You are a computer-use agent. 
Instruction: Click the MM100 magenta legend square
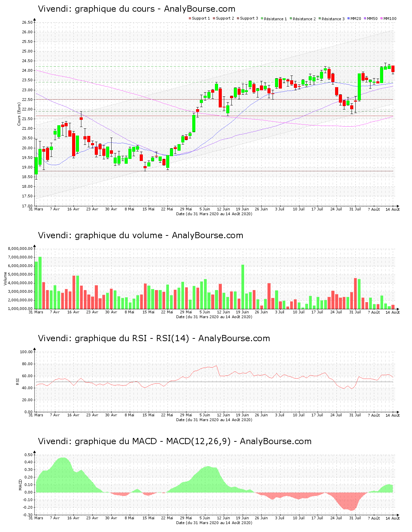[381, 18]
